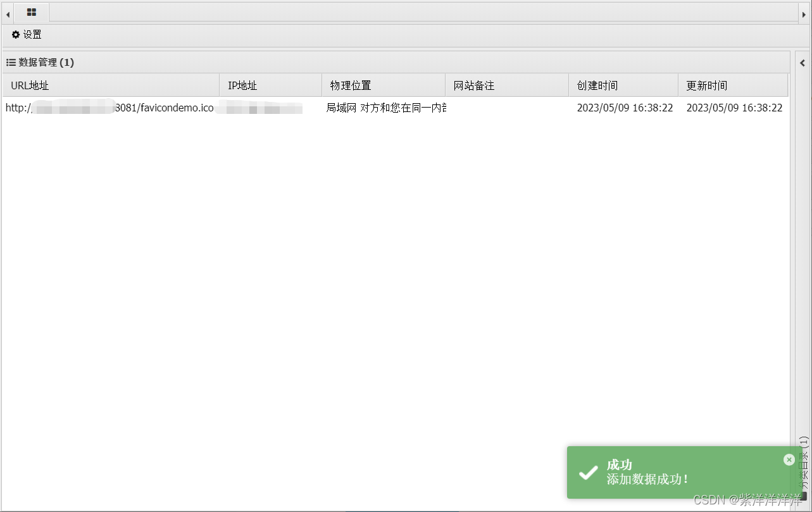Click the 16:38:22 creation time cell
Viewport: 812px width, 512px height.
pyautogui.click(x=625, y=108)
